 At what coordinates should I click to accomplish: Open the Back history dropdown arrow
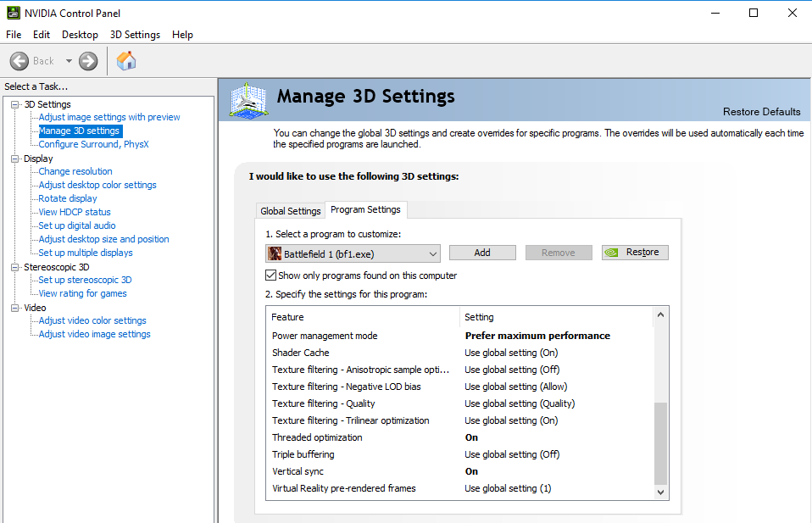[69, 61]
